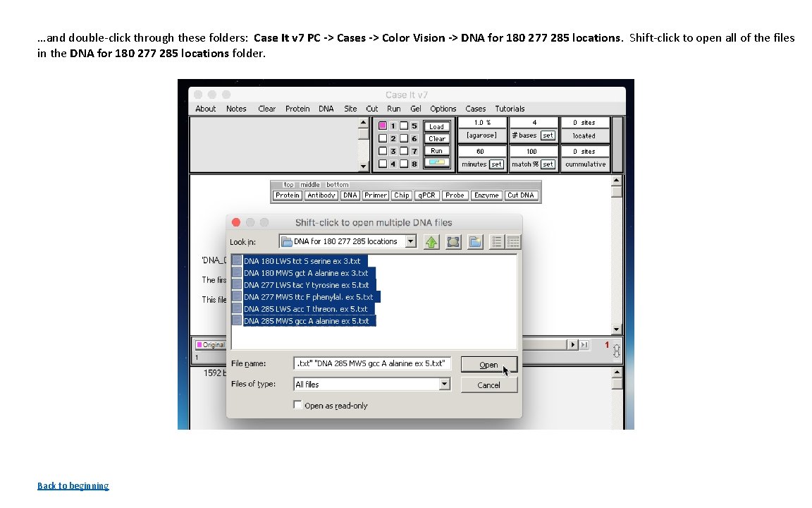Image resolution: width=812 pixels, height=508 pixels.
Task: Open the agarose percentage selector
Action: [481, 135]
